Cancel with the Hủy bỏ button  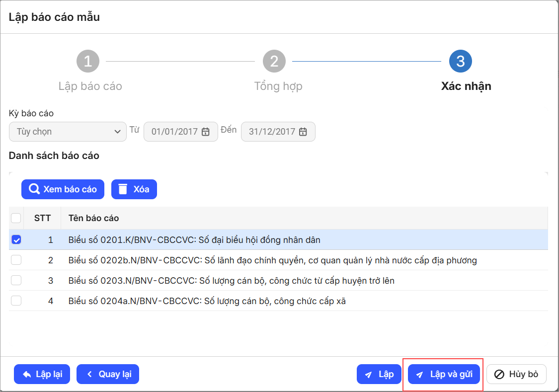[516, 374]
